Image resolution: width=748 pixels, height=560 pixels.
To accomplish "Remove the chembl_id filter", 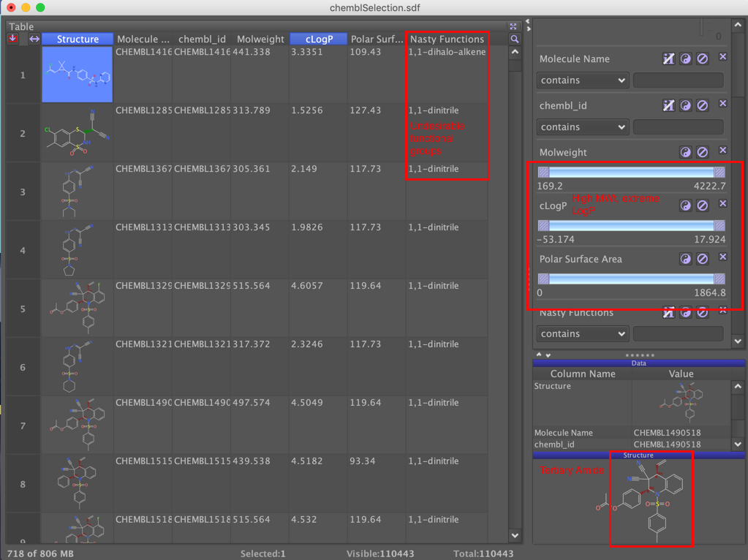I will pyautogui.click(x=722, y=104).
